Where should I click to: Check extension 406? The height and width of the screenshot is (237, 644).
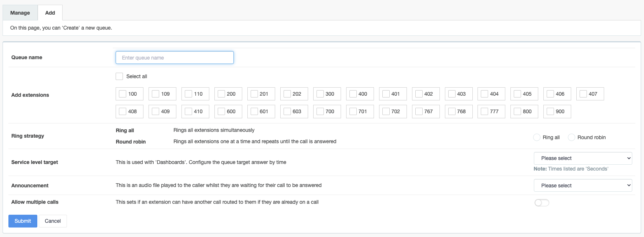click(x=550, y=94)
